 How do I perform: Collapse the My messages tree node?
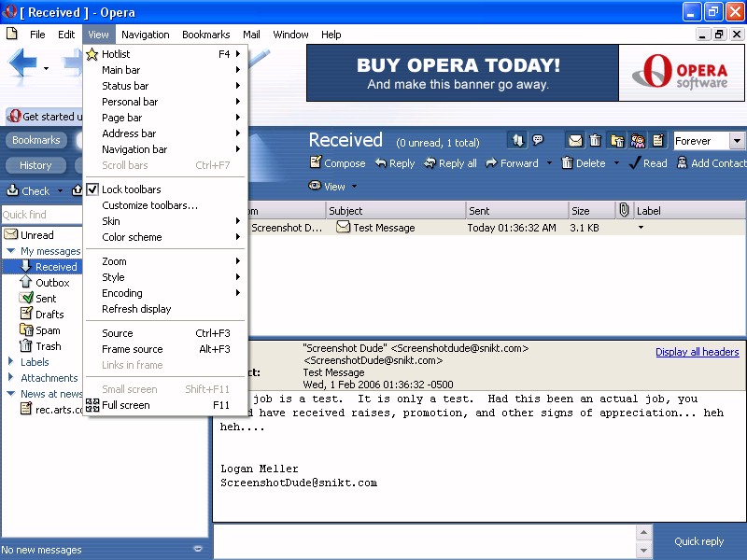click(10, 250)
